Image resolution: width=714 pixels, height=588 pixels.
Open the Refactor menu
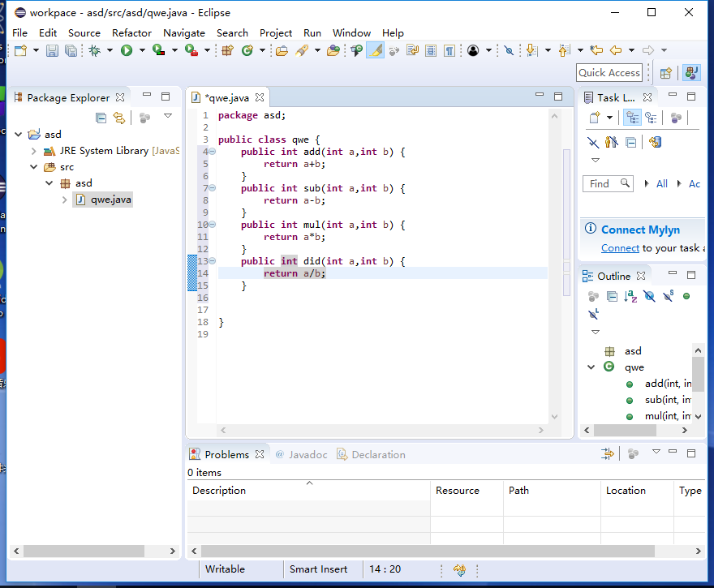131,33
